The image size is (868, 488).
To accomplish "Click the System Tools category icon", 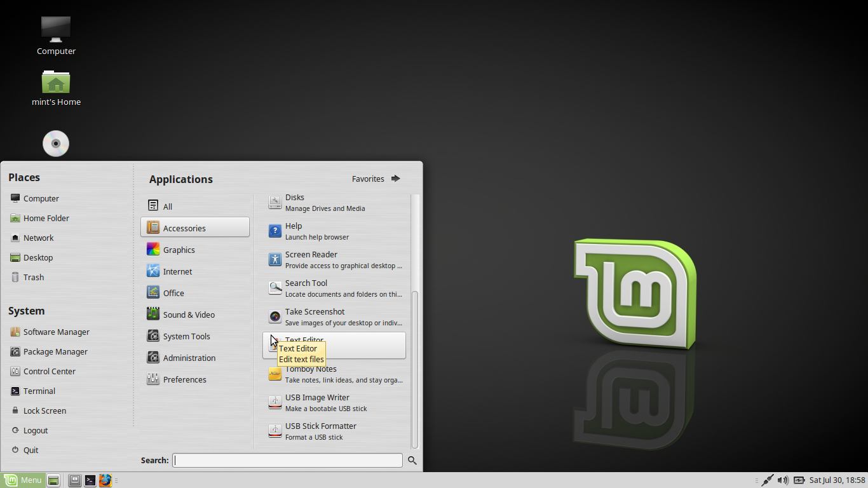I will coord(153,335).
